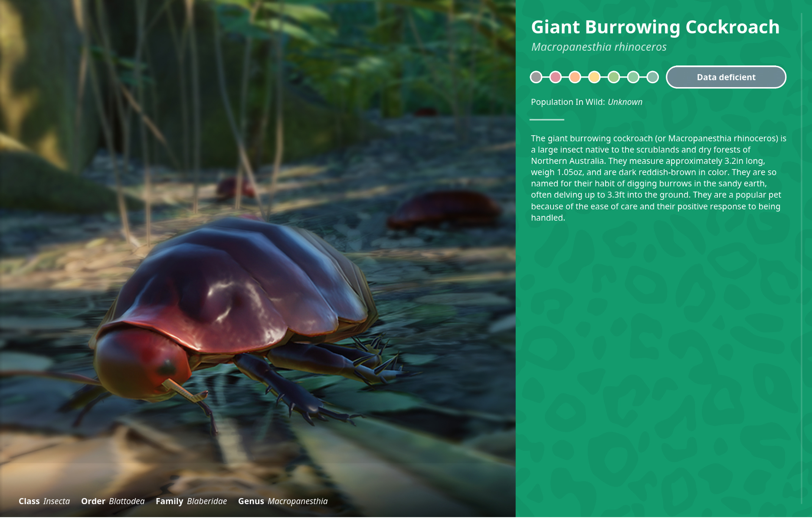Select the orange conservation status dot
This screenshot has width=812, height=518.
[575, 77]
